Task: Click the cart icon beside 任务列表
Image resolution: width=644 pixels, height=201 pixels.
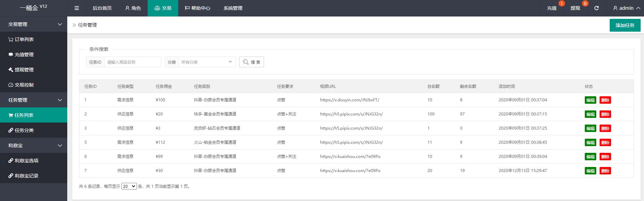Action: point(11,115)
